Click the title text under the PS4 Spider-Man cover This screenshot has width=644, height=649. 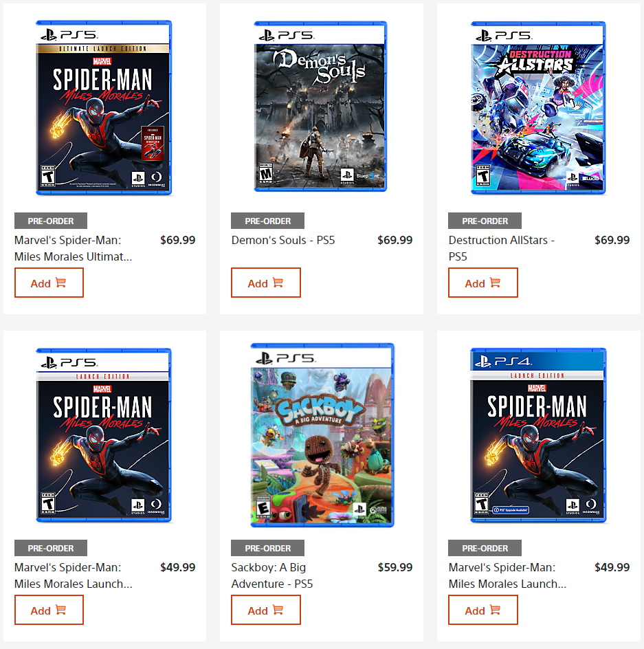pyautogui.click(x=507, y=575)
